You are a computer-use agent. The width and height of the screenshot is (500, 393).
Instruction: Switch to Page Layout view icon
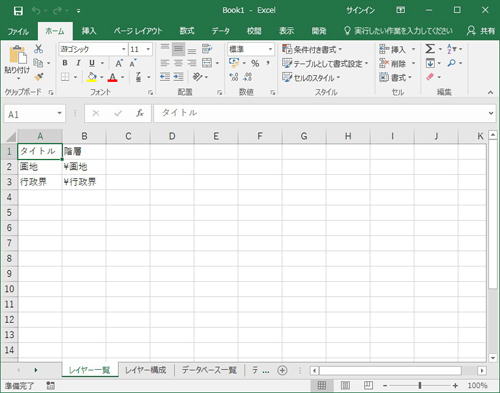(345, 386)
